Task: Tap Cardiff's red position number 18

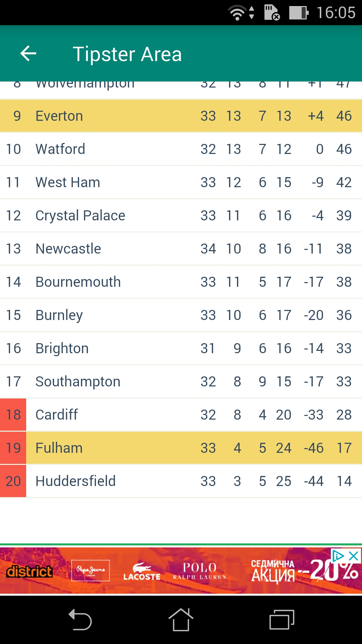Action: tap(13, 415)
